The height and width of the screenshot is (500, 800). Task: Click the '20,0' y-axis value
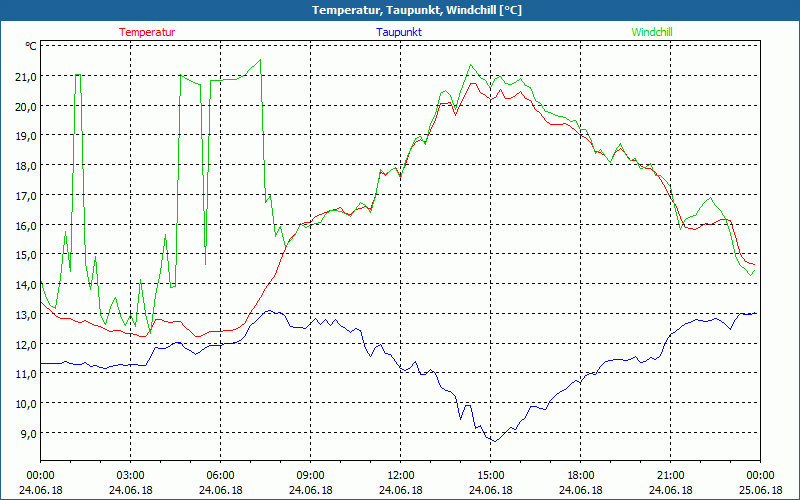[x=27, y=106]
